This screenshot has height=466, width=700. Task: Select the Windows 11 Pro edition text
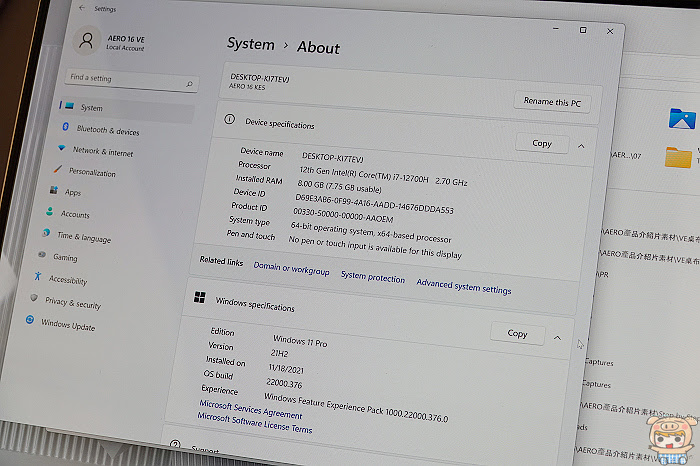(300, 341)
